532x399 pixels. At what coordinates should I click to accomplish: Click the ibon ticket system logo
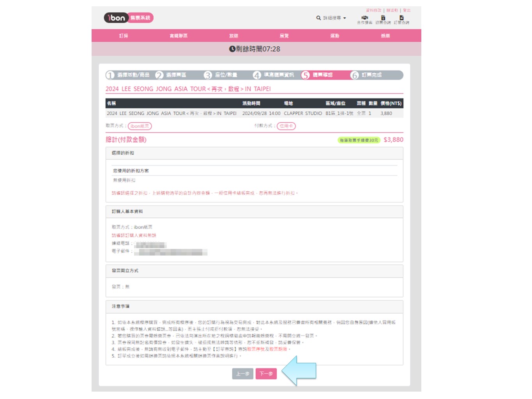point(129,18)
